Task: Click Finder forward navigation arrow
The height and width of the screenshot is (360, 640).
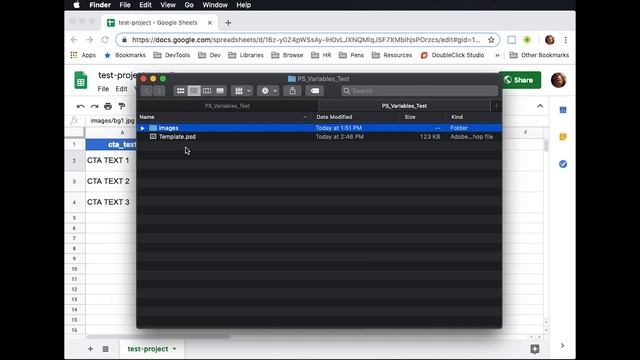Action: pyautogui.click(x=159, y=91)
